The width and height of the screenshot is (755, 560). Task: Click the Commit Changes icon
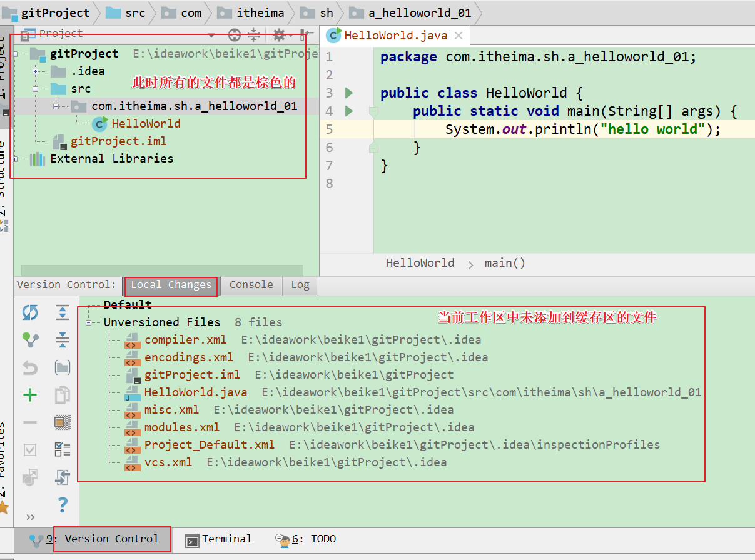(30, 341)
